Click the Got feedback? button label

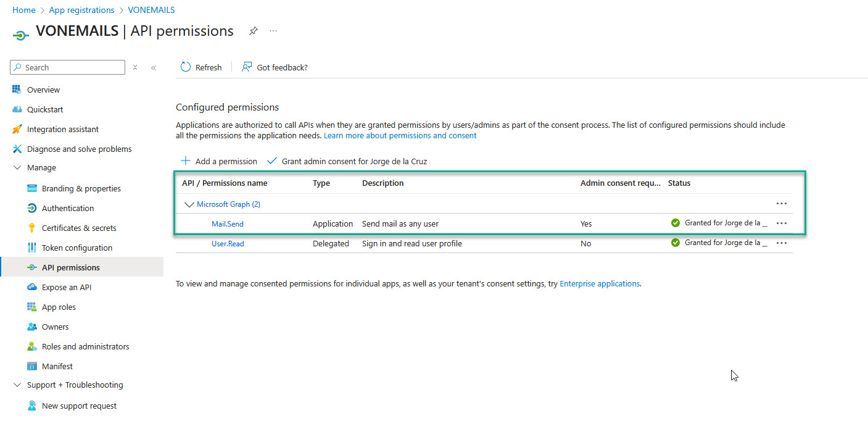click(x=282, y=67)
